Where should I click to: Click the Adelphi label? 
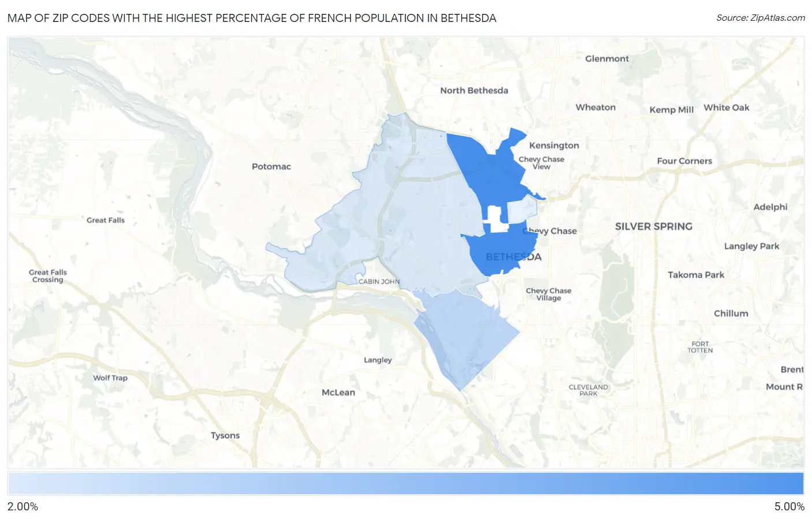pos(770,207)
